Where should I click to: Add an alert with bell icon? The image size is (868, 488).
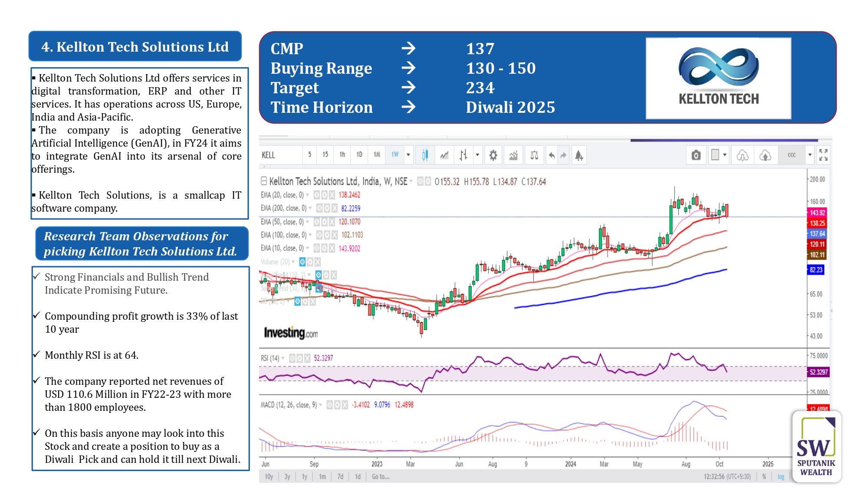tap(579, 155)
